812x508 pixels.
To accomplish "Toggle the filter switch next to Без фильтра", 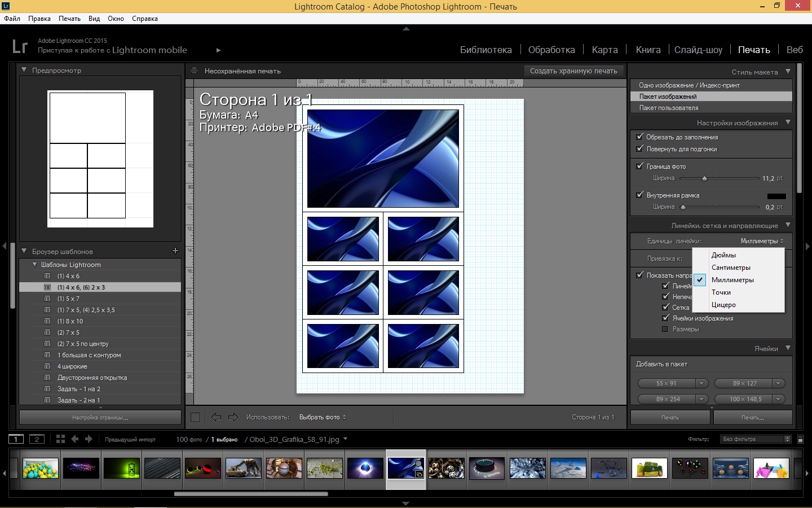I will (800, 439).
